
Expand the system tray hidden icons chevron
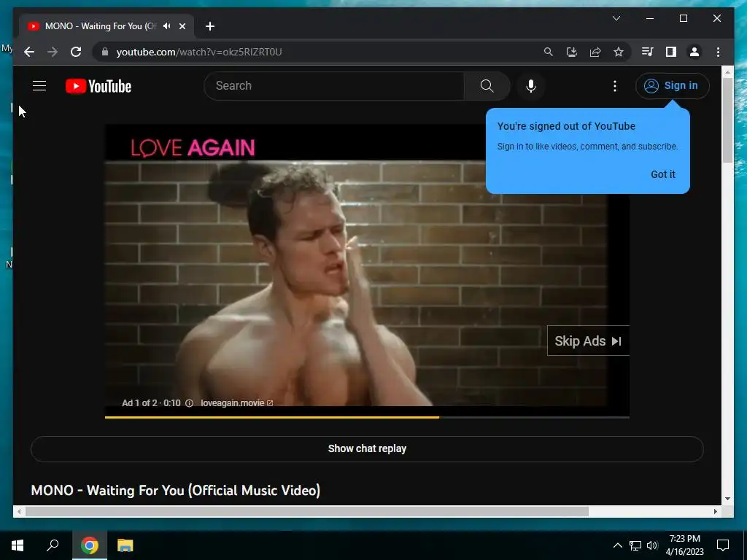tap(617, 545)
